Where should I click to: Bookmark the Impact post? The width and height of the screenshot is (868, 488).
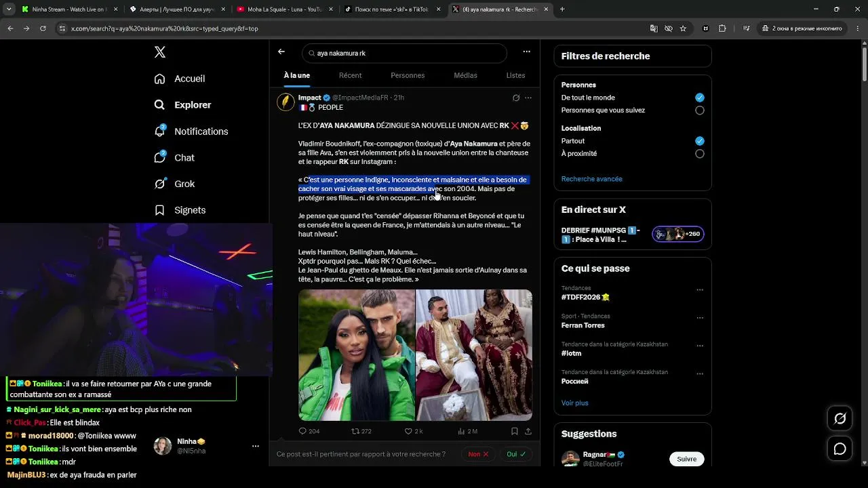click(515, 431)
